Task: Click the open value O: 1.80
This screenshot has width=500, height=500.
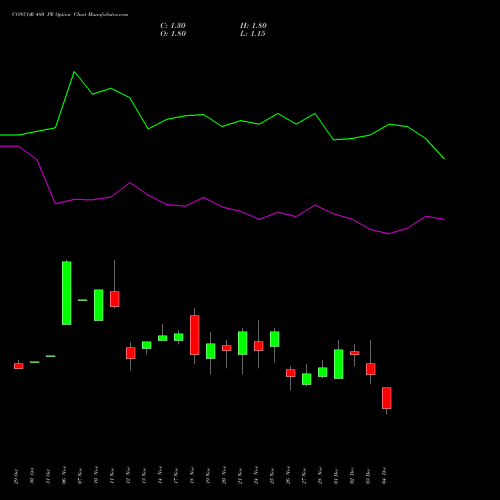Action: click(x=173, y=34)
